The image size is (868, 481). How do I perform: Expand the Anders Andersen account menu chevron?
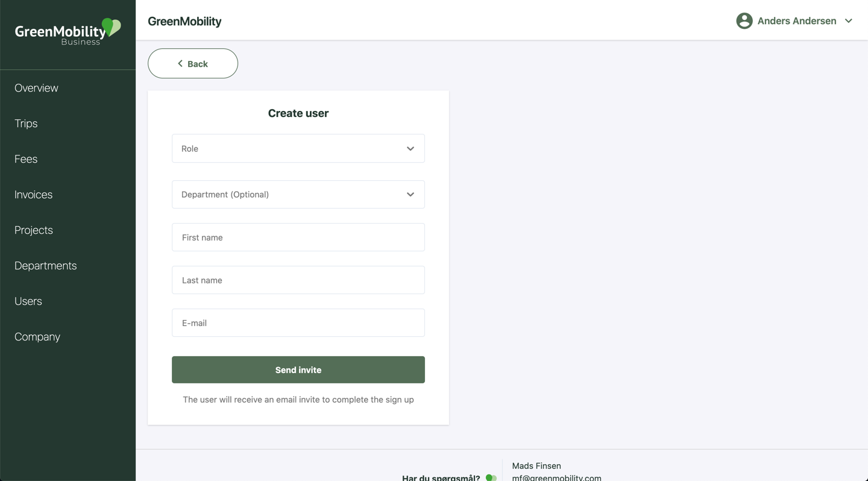point(849,20)
